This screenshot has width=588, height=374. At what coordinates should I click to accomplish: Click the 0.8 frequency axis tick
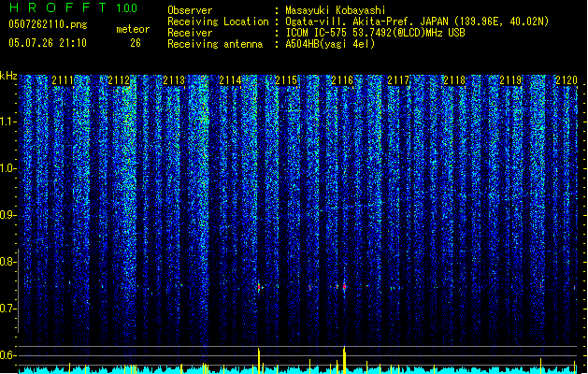pyautogui.click(x=8, y=262)
